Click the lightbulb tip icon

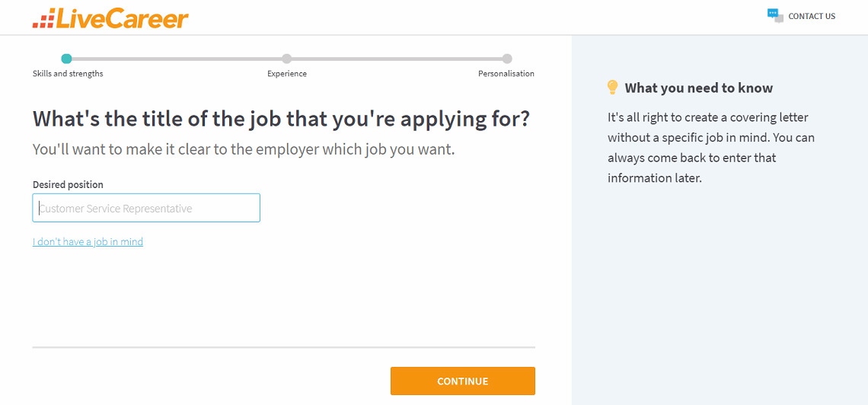click(x=613, y=88)
